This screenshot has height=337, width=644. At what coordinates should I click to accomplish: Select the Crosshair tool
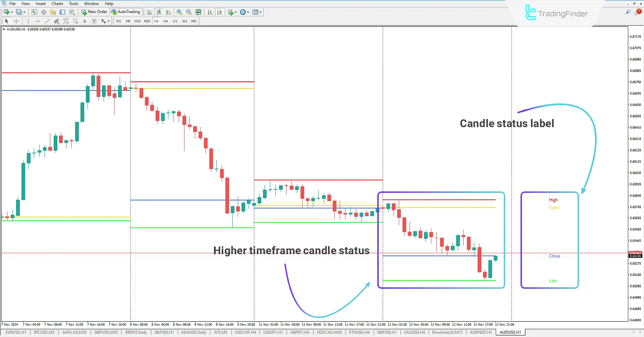click(16, 21)
